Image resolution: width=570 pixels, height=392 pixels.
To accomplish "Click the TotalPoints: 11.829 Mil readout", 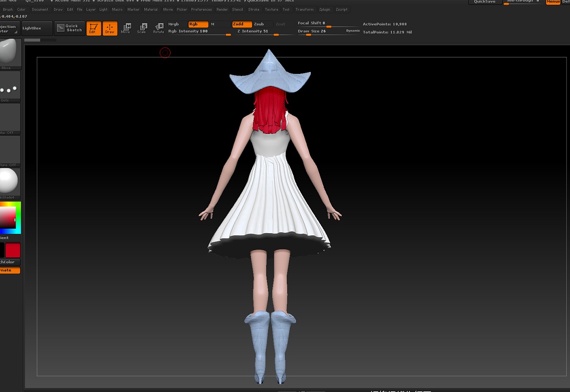I will coord(387,32).
